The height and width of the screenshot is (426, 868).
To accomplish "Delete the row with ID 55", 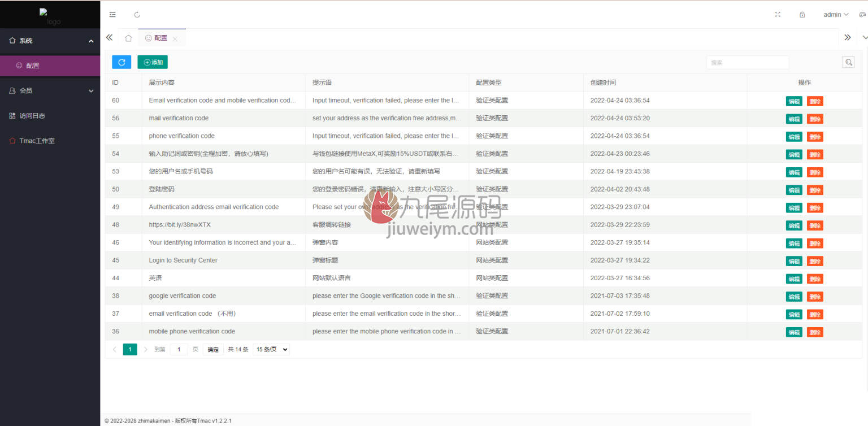I will pyautogui.click(x=815, y=137).
